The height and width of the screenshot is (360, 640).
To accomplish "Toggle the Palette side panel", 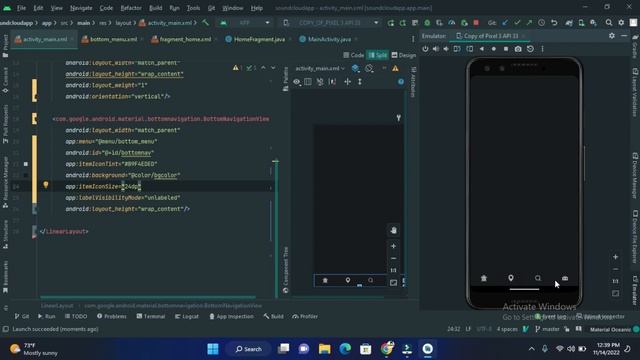I will pos(286,78).
